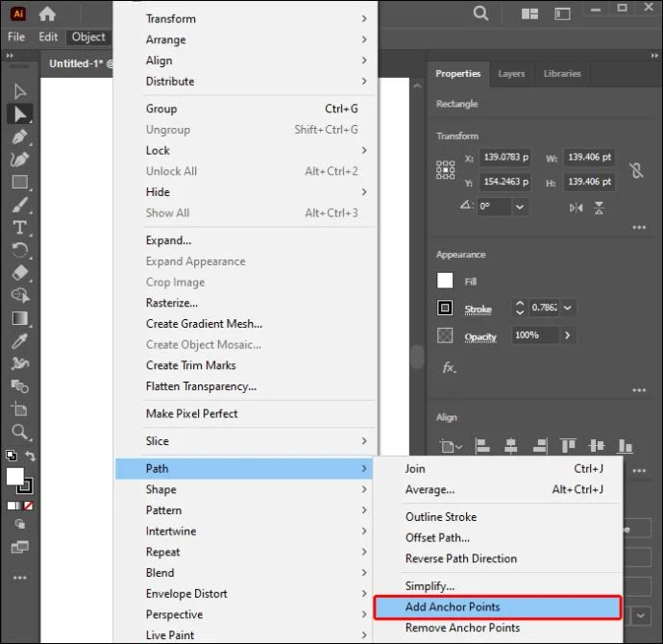
Task: Expand the toolbar double-arrow at top left
Action: (x=10, y=56)
